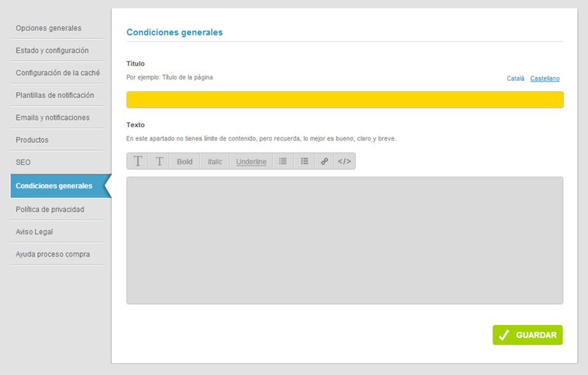Open the SEO settings section
Screen dimensions: 588x375
[23, 162]
